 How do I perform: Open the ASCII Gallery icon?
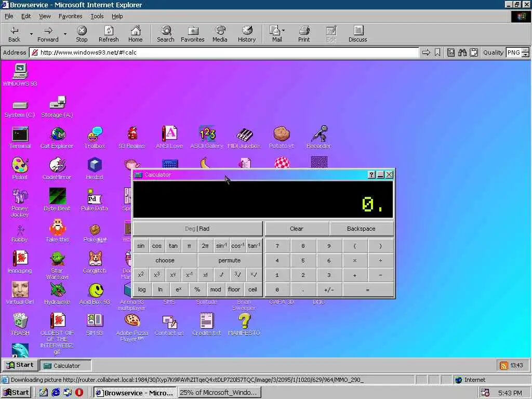[207, 137]
